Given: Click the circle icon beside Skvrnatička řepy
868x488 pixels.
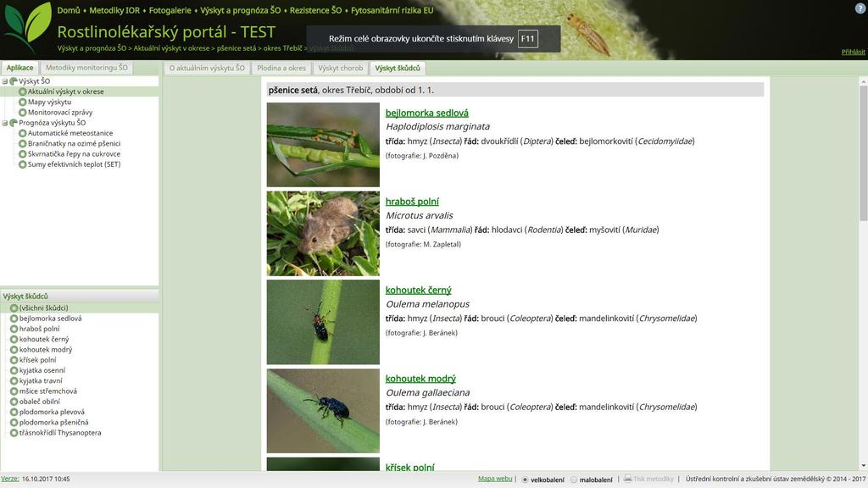Looking at the screenshot, I should (23, 154).
